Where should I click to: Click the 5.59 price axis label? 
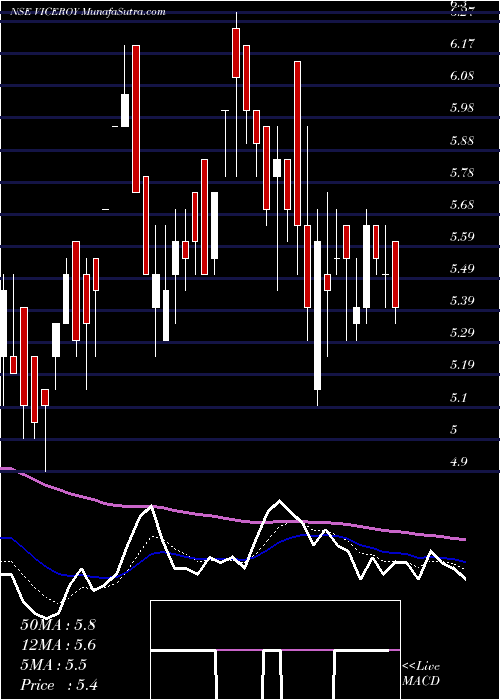[462, 237]
